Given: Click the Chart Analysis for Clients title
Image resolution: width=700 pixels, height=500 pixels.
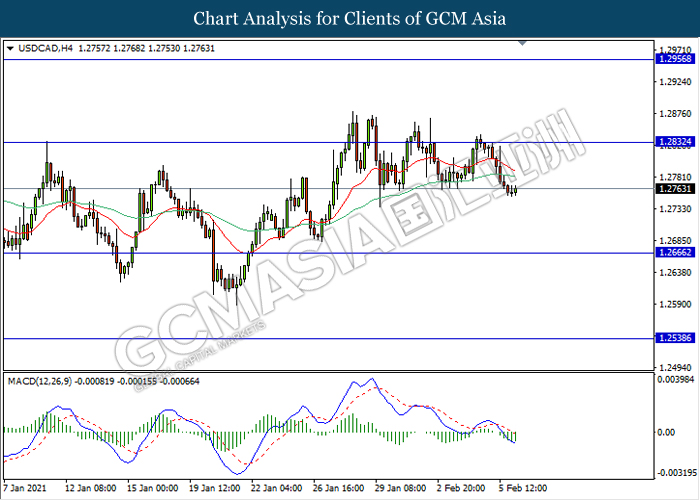Looking at the screenshot, I should pos(350,19).
